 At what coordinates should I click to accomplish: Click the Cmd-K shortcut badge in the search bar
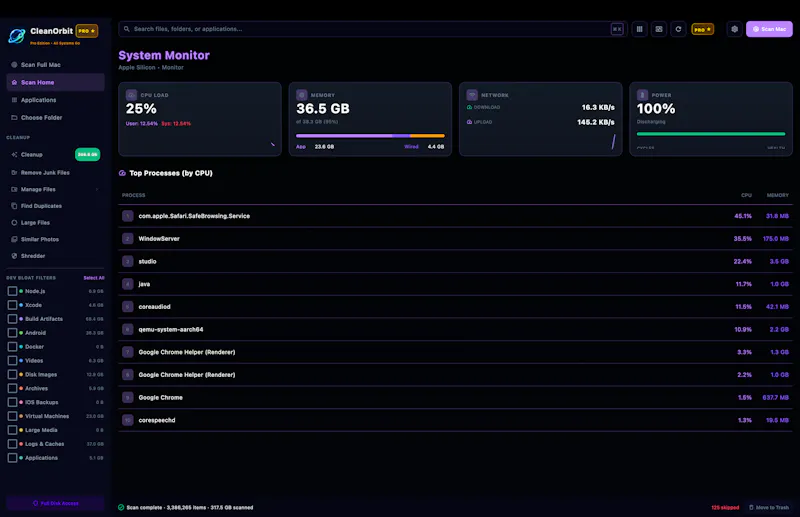tap(617, 29)
